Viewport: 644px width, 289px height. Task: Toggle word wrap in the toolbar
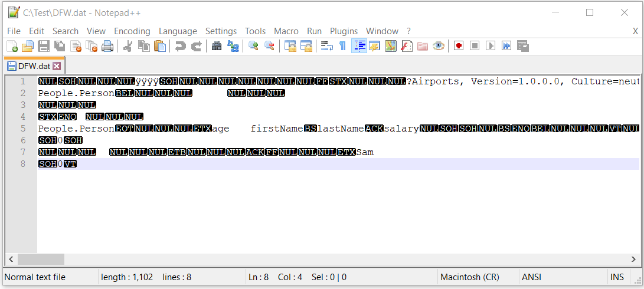327,46
